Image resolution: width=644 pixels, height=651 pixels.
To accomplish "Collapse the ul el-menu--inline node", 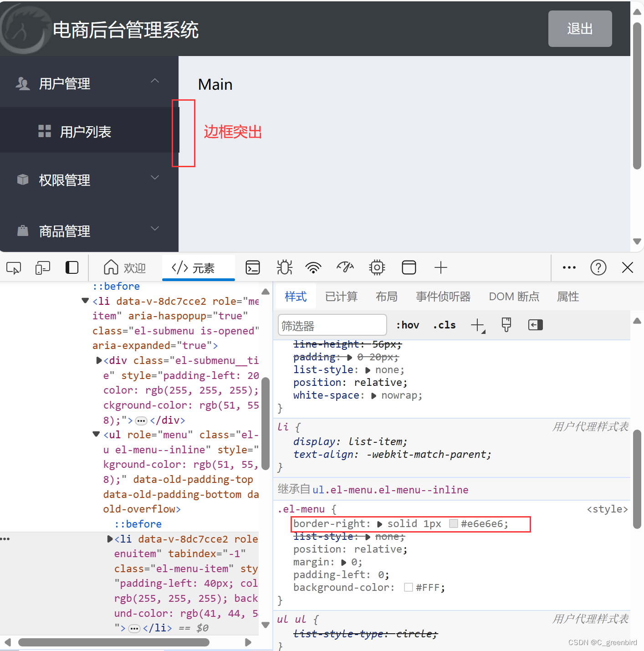I will (x=96, y=434).
